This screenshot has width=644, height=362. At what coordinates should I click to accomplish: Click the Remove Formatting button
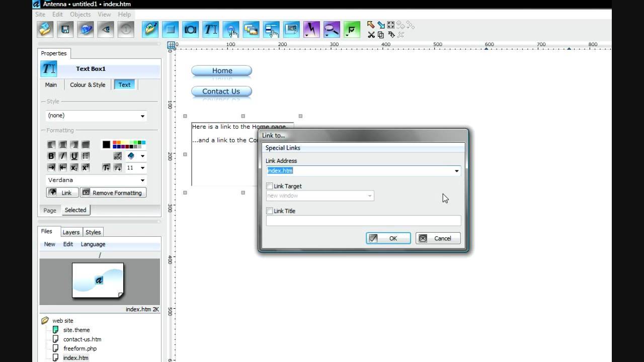(113, 193)
